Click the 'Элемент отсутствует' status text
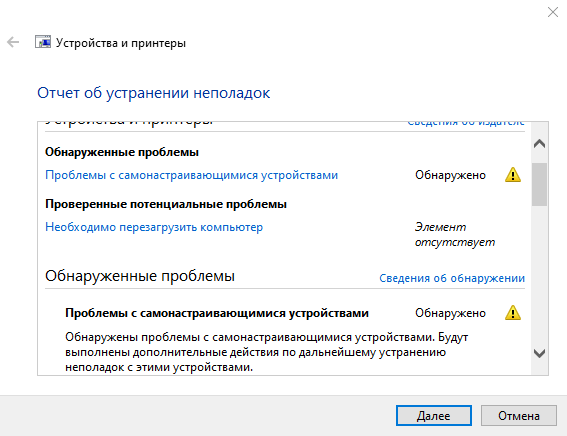The height and width of the screenshot is (436, 567). click(x=455, y=234)
